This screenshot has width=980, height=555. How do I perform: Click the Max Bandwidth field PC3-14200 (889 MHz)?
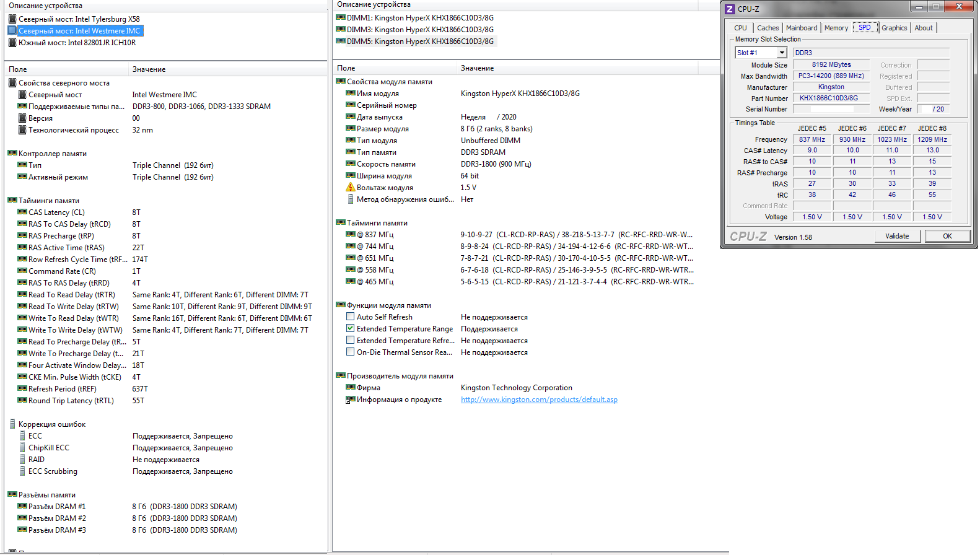tap(831, 76)
